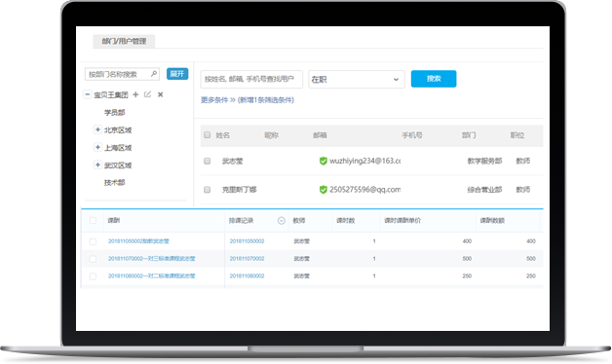The image size is (612, 364).
Task: Click the plus icon beside 宝贝王集团
Action: (x=135, y=94)
